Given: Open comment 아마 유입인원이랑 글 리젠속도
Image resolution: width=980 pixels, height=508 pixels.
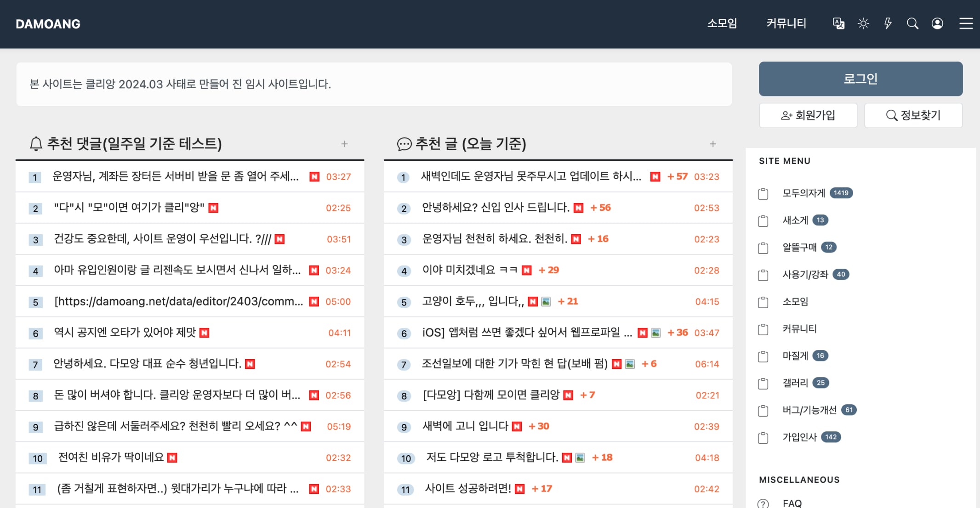Looking at the screenshot, I should (177, 270).
